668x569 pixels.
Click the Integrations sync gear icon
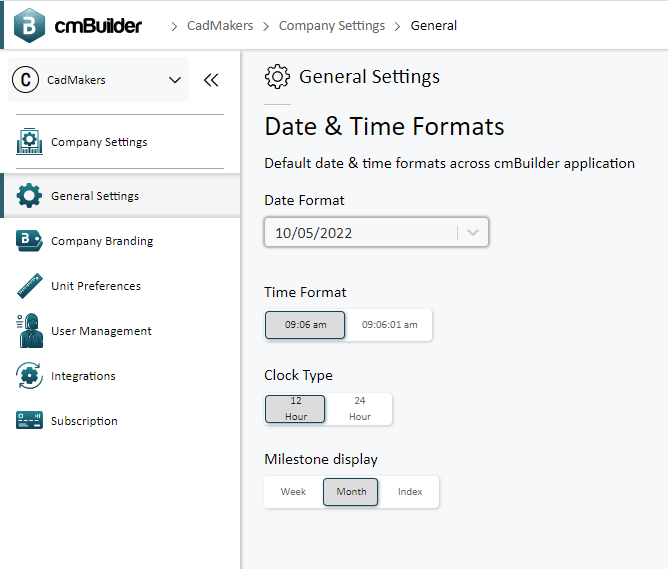29,376
